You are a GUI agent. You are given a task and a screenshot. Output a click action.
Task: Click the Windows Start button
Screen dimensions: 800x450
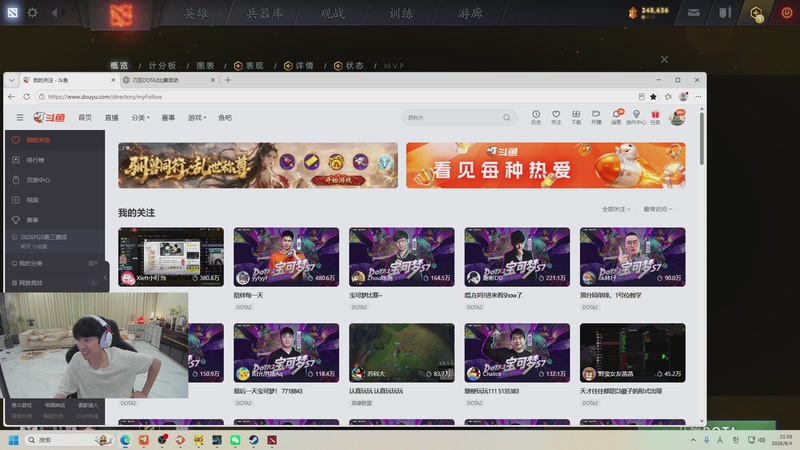[x=13, y=440]
